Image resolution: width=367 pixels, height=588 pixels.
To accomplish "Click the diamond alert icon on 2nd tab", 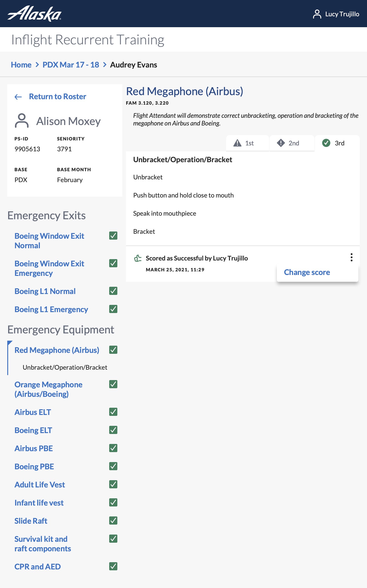I will coord(281,143).
